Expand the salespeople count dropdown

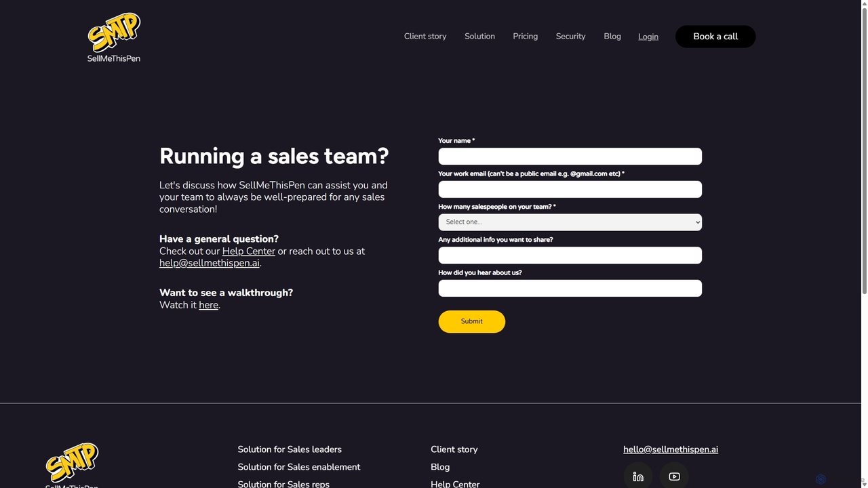click(570, 222)
